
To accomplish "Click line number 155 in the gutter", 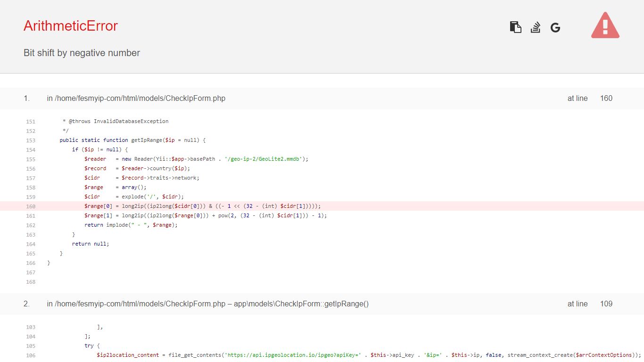I will (31, 159).
